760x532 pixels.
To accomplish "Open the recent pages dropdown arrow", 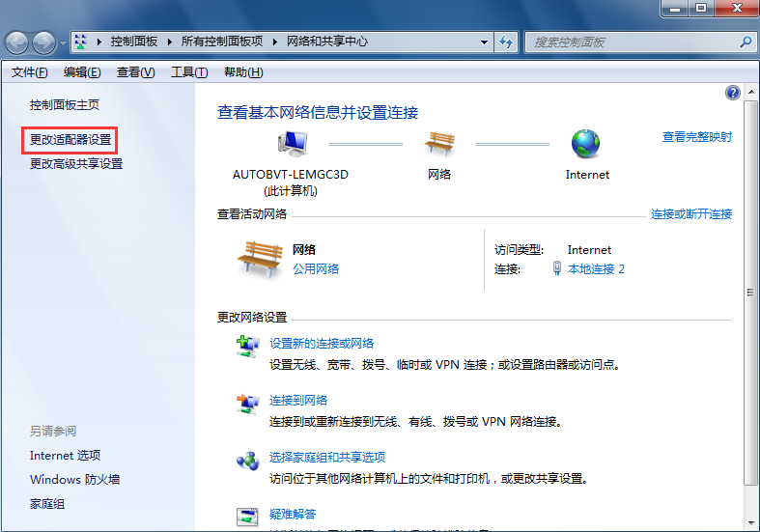I will click(64, 42).
